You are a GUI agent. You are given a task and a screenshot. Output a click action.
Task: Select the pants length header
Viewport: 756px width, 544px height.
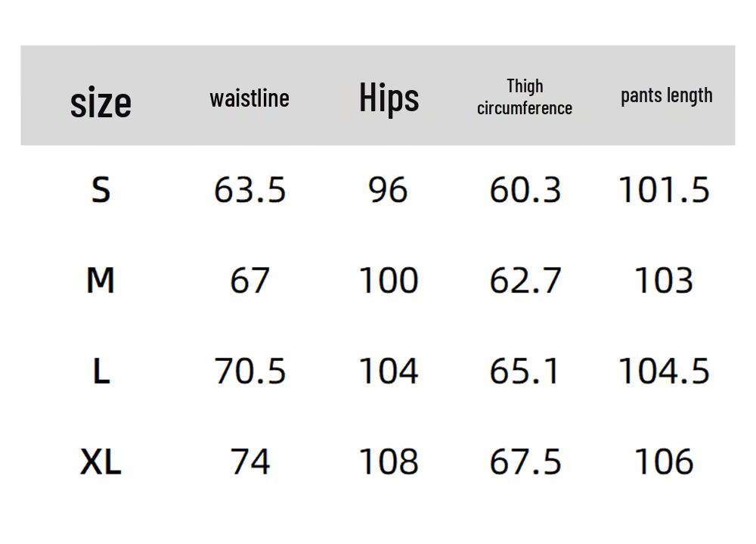click(666, 95)
